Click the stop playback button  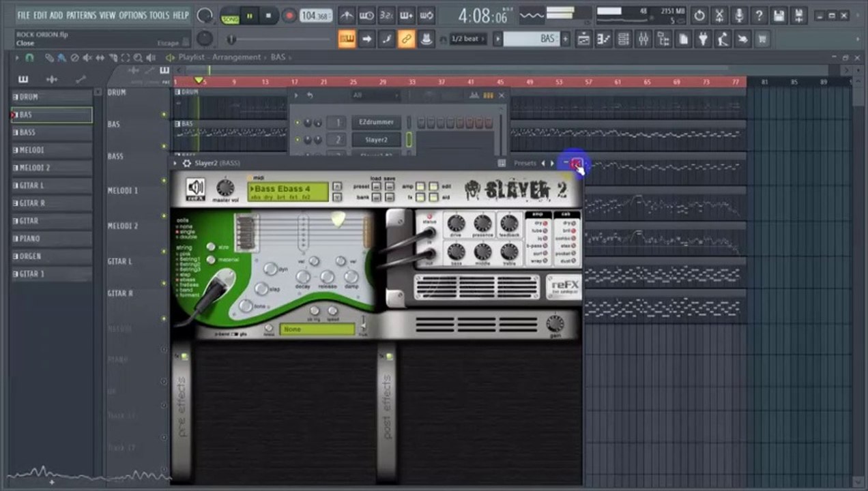268,16
